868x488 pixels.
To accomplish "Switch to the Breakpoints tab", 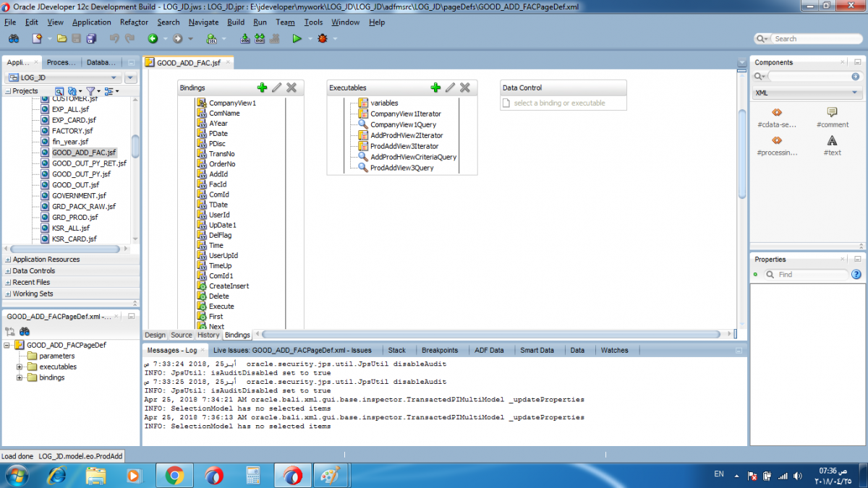I will click(440, 350).
